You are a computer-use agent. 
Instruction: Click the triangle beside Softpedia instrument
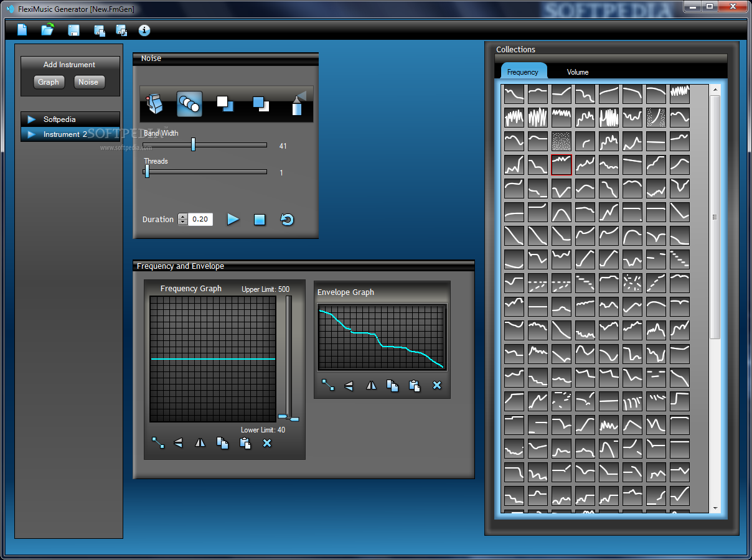point(32,119)
